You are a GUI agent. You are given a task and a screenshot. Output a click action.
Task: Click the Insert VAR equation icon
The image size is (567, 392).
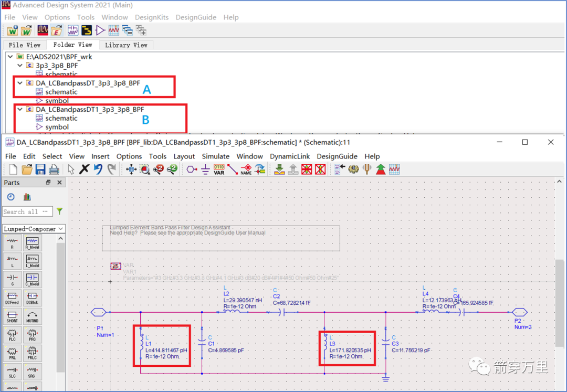point(219,169)
